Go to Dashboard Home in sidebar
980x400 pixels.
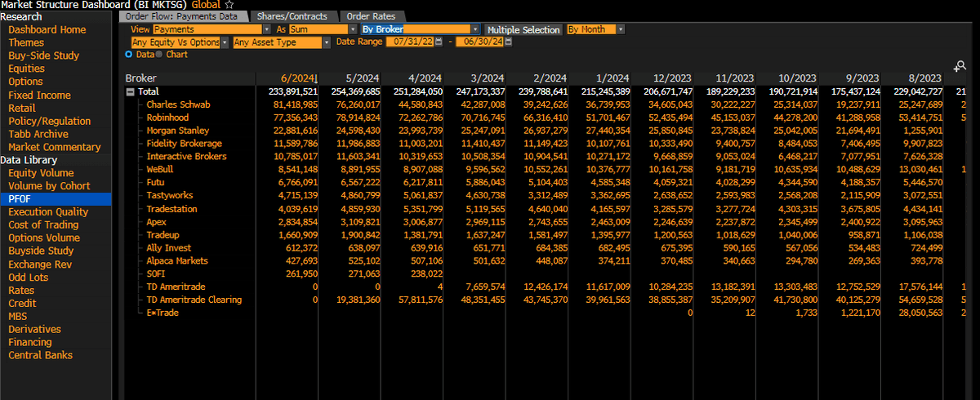coord(47,30)
